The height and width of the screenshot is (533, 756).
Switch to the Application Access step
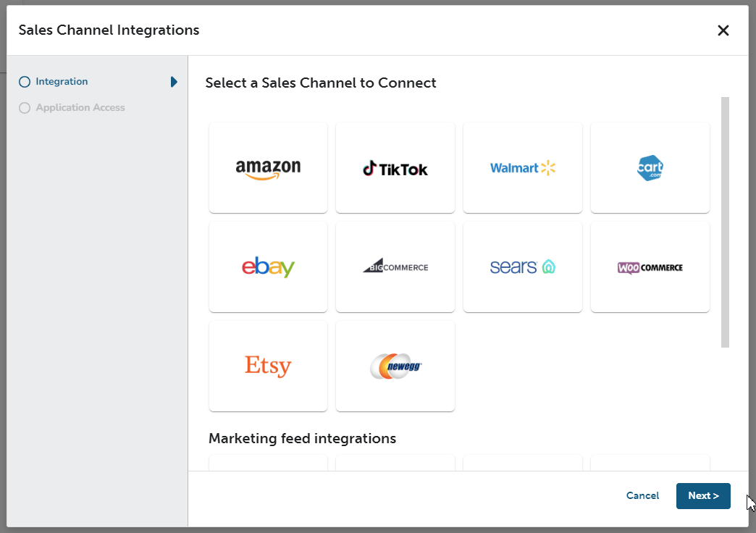coord(80,107)
